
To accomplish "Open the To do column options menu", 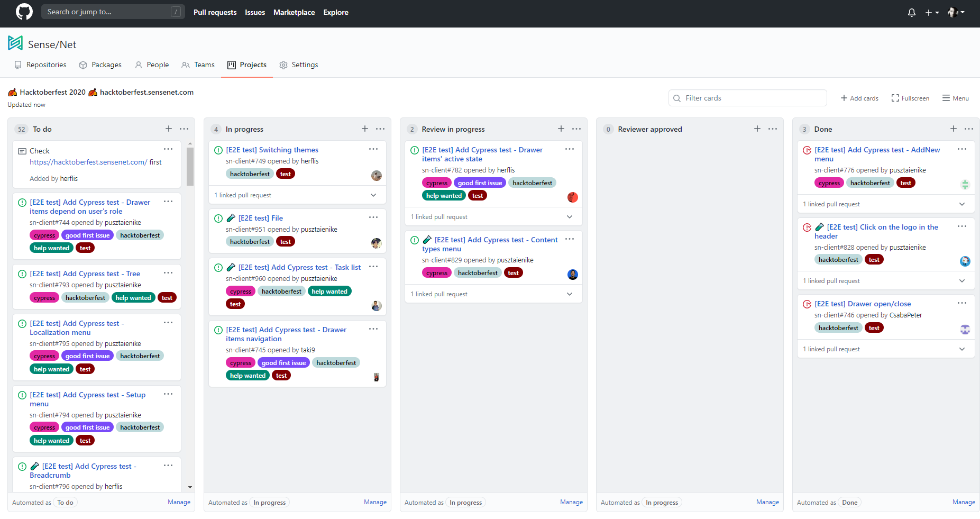I will pyautogui.click(x=184, y=129).
